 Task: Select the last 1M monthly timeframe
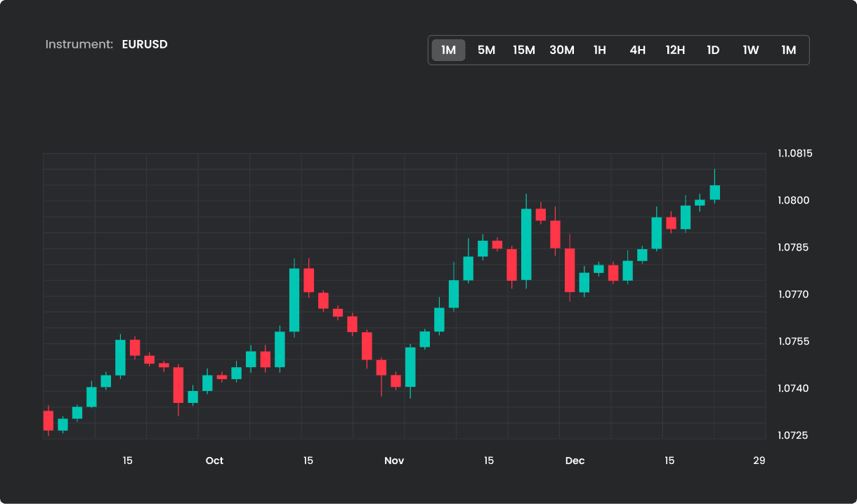click(789, 50)
